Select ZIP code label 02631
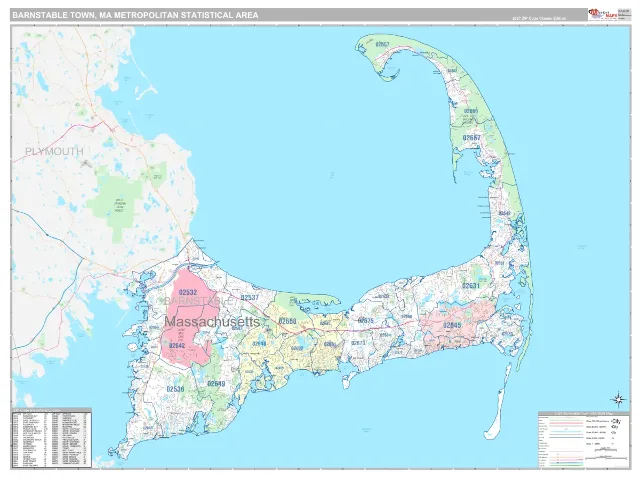Image resolution: width=640 pixels, height=480 pixels. pyautogui.click(x=471, y=286)
